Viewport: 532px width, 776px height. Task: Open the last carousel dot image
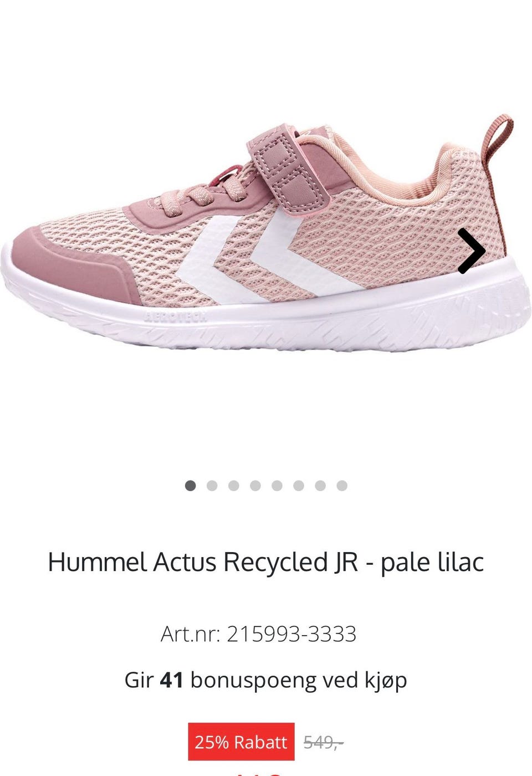click(x=342, y=486)
